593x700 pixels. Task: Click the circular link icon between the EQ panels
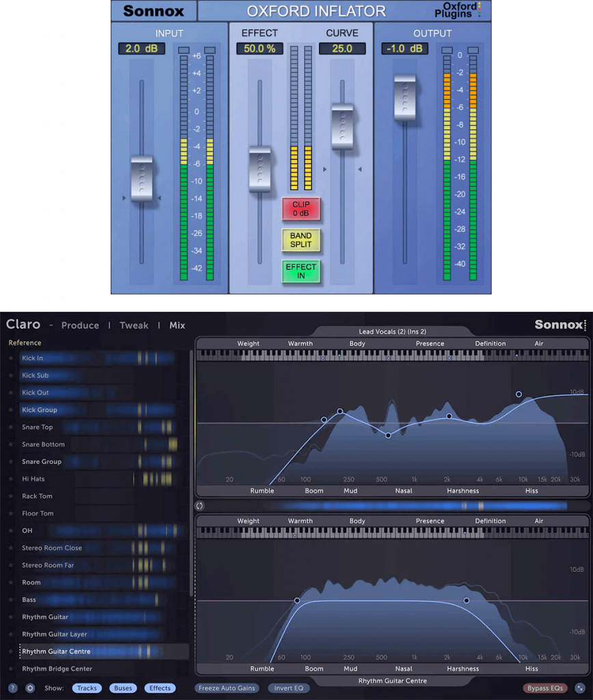point(199,506)
